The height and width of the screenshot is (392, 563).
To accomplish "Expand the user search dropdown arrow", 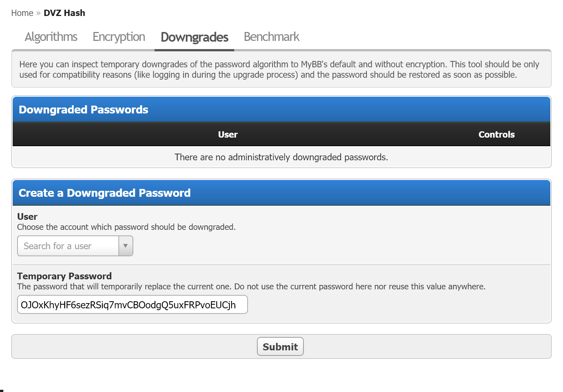I will (126, 246).
